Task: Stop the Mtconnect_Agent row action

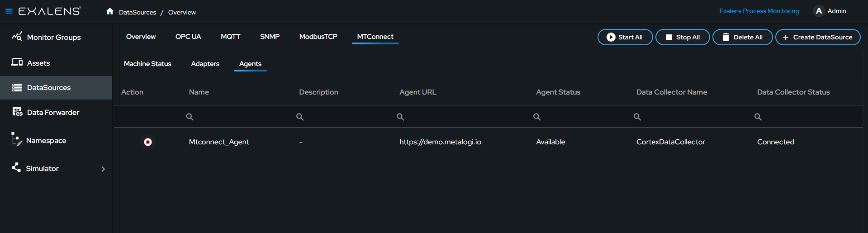Action: [x=147, y=142]
